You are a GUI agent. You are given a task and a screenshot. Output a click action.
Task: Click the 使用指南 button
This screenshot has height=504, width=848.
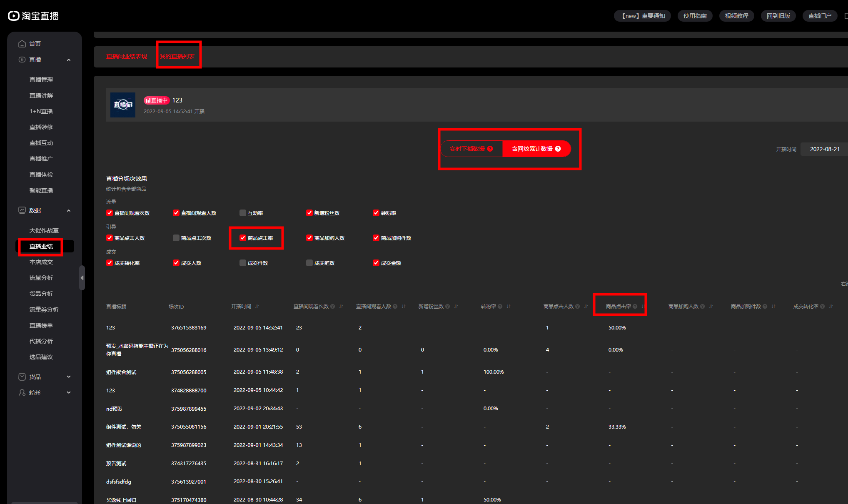coord(695,16)
